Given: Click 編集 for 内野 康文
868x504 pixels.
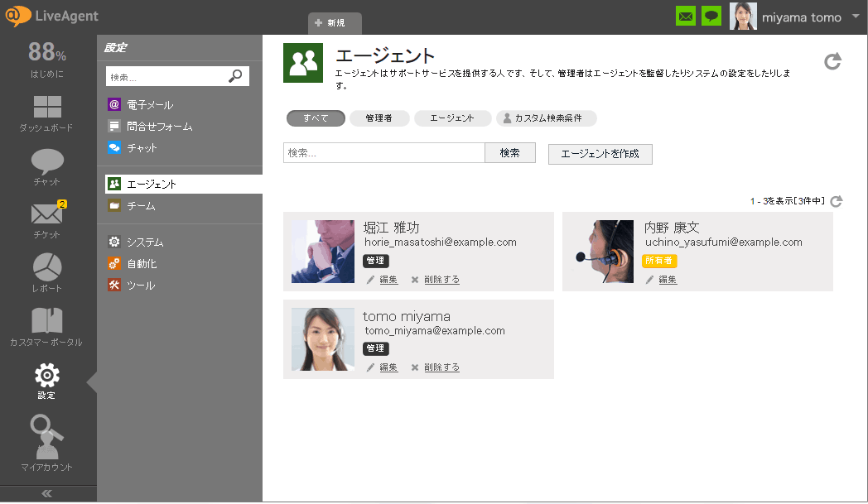Looking at the screenshot, I should [668, 280].
